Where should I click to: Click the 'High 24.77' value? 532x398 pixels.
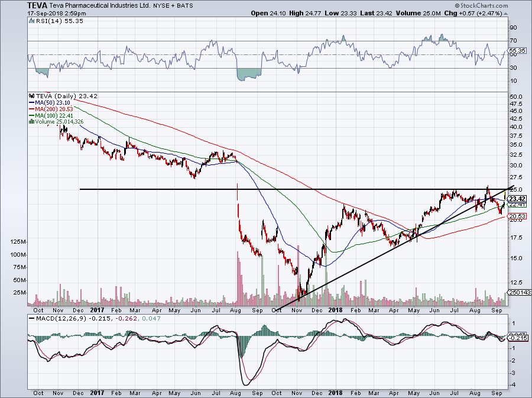[x=305, y=13]
